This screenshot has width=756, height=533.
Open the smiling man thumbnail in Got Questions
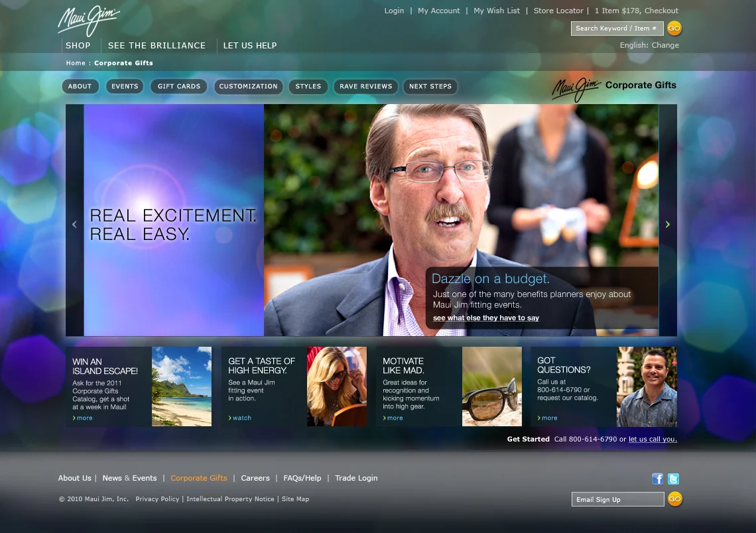[x=647, y=386]
